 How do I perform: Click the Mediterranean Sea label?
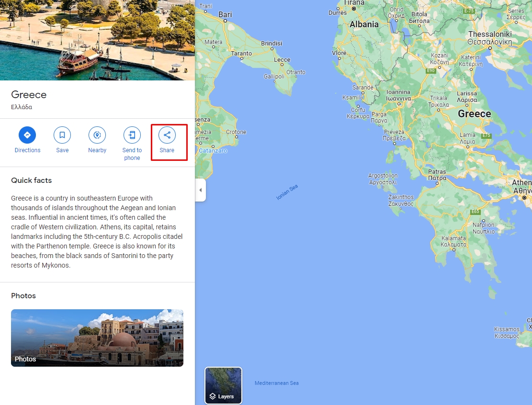pos(276,383)
